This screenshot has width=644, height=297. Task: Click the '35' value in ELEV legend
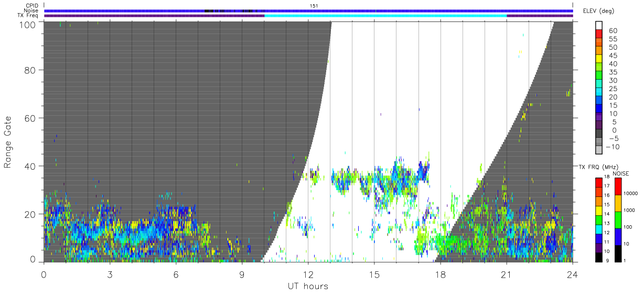pyautogui.click(x=613, y=72)
